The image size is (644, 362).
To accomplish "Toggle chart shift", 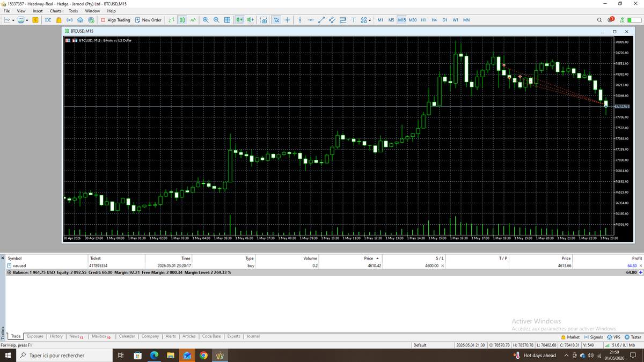I will point(251,20).
